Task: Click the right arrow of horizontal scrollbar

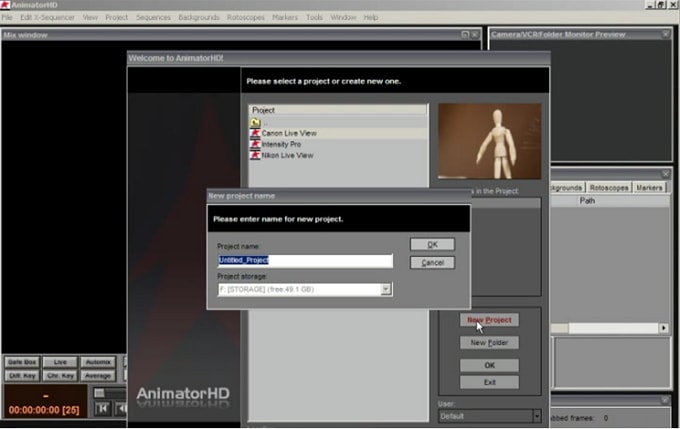Action: click(664, 328)
